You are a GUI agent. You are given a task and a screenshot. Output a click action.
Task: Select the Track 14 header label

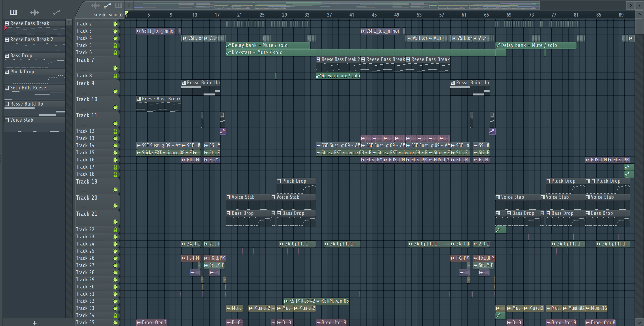coord(85,146)
